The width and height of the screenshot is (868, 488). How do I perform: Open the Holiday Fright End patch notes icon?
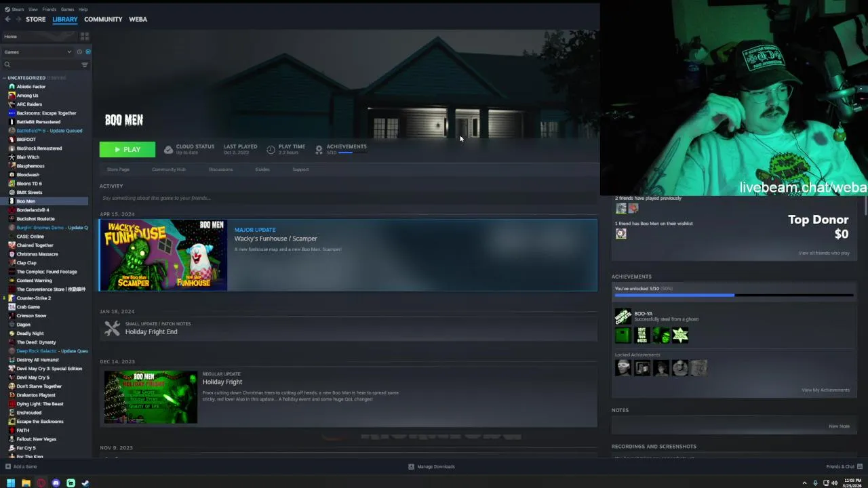tap(112, 328)
